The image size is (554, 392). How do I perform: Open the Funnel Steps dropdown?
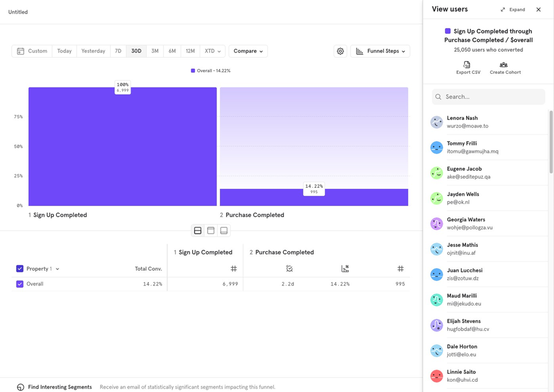[380, 51]
